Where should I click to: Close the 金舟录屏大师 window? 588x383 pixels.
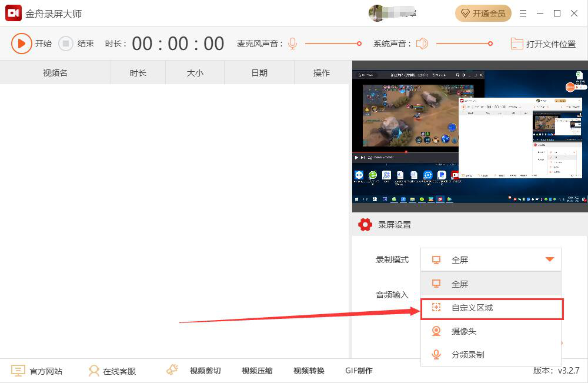574,14
